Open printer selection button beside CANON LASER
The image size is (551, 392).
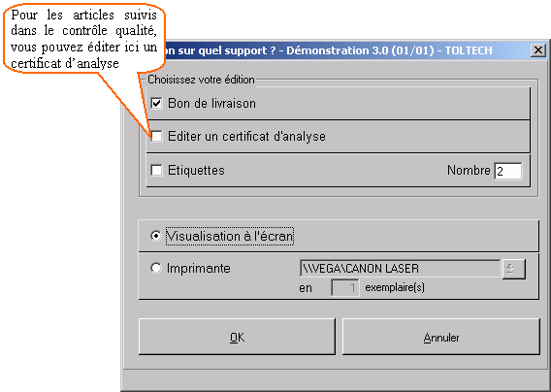[x=514, y=269]
